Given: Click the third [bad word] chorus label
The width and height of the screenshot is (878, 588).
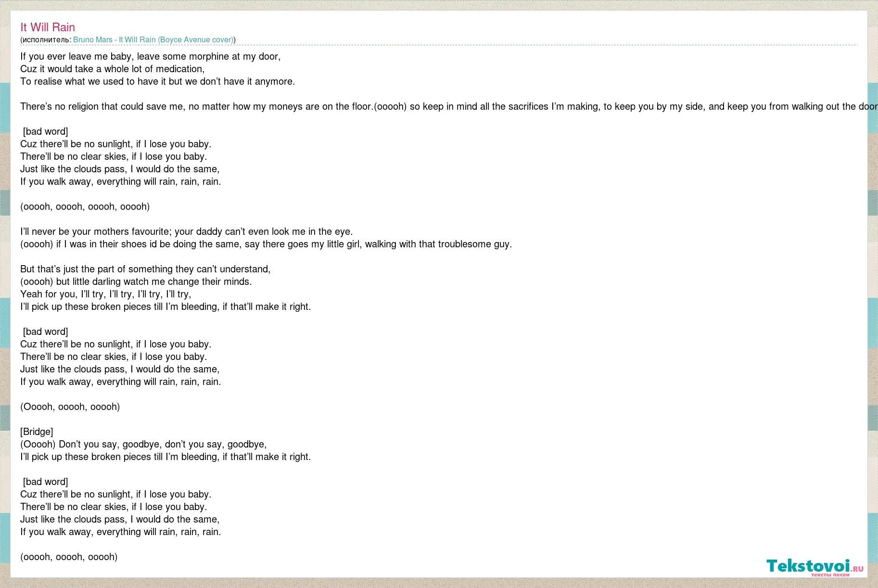Looking at the screenshot, I should (46, 482).
